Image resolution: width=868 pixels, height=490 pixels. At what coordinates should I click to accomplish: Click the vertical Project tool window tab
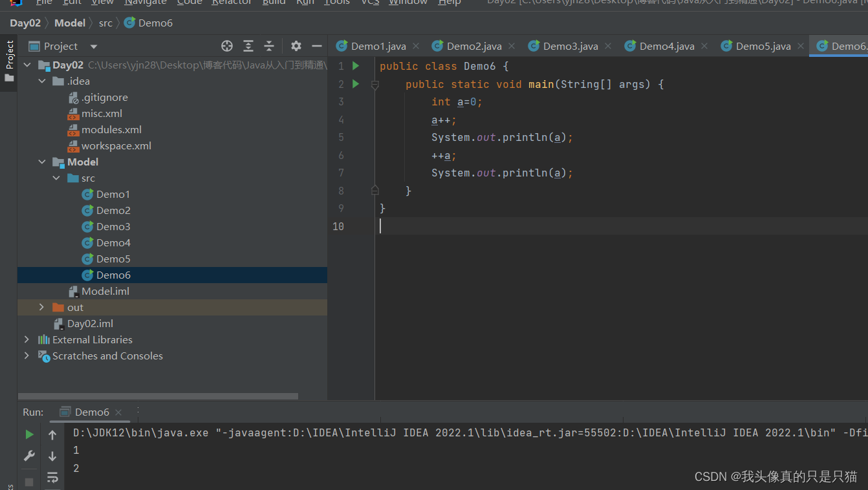9,61
